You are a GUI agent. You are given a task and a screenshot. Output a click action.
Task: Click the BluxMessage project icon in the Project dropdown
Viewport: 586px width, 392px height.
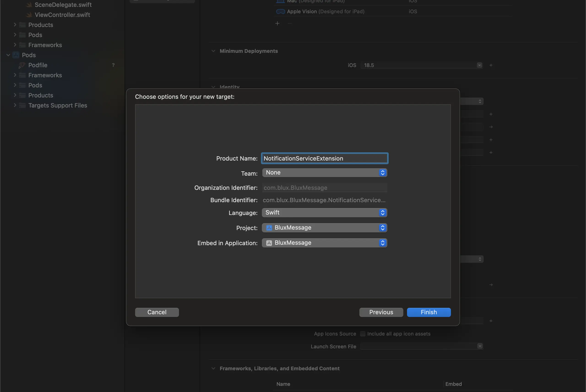tap(269, 228)
